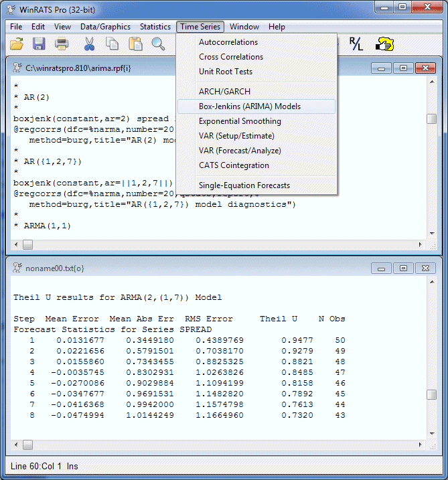Select ARCH/GARCH menu item
This screenshot has height=480, width=448.
[224, 92]
